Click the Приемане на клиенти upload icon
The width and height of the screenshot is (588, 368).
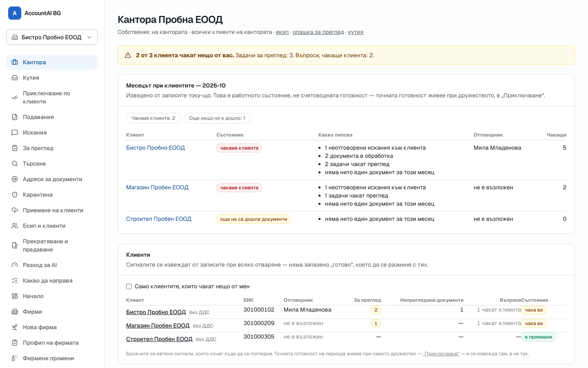coord(15,210)
